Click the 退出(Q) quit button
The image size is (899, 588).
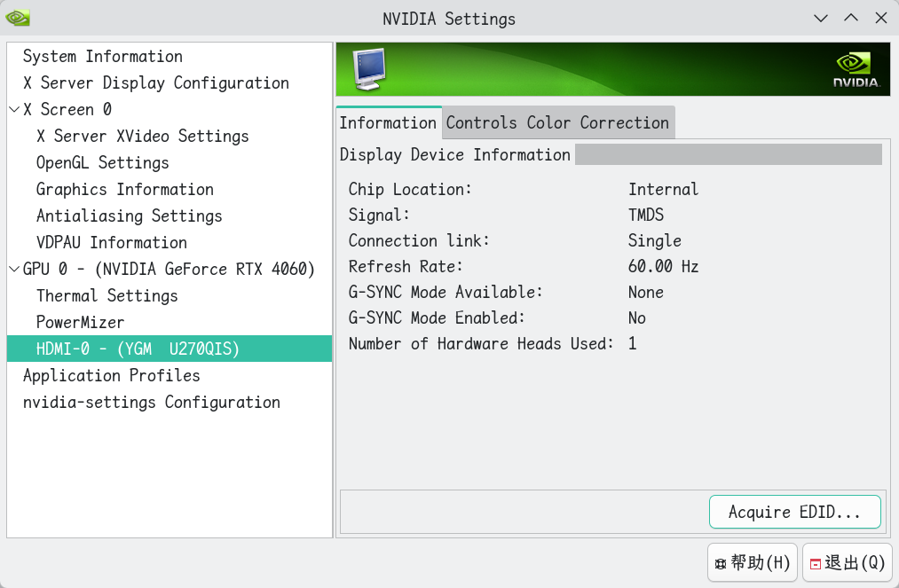point(847,563)
